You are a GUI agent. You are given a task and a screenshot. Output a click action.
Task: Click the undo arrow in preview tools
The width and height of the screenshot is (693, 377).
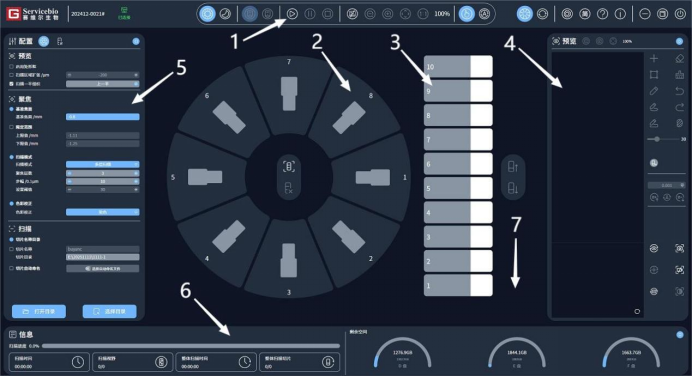[680, 91]
